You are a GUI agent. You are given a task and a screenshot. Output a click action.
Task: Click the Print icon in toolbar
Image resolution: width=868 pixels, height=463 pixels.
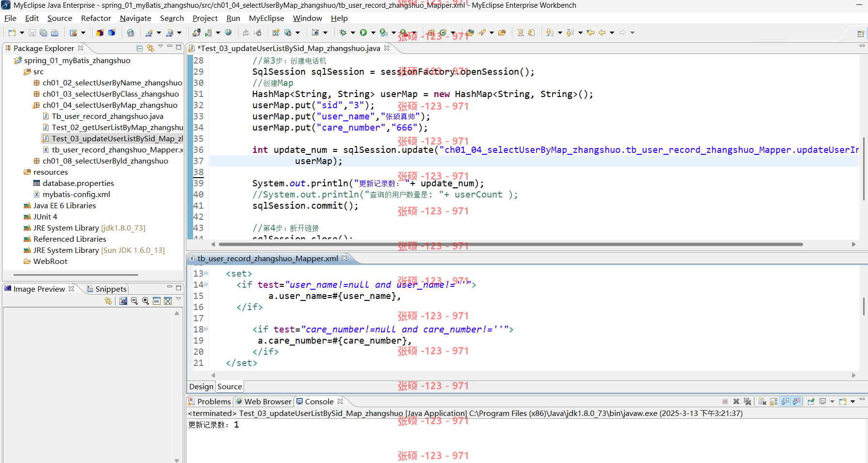pyautogui.click(x=55, y=33)
